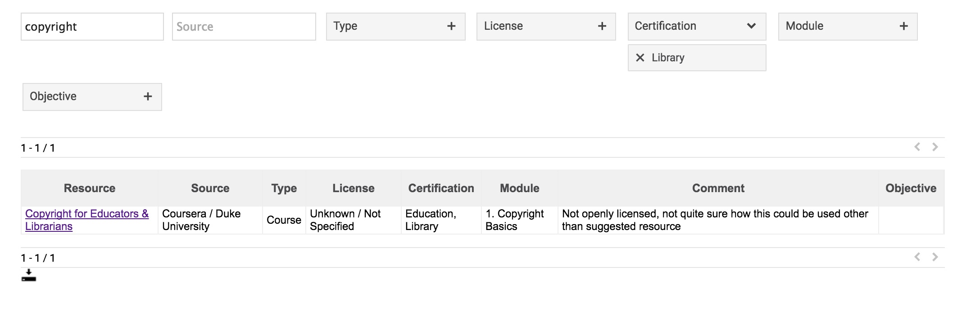Click the Source filter input field
Screen dimensions: 980x313
click(244, 27)
